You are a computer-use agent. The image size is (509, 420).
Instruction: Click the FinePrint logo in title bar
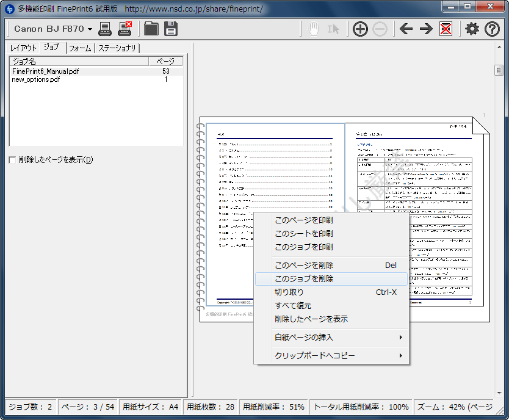tap(10, 9)
